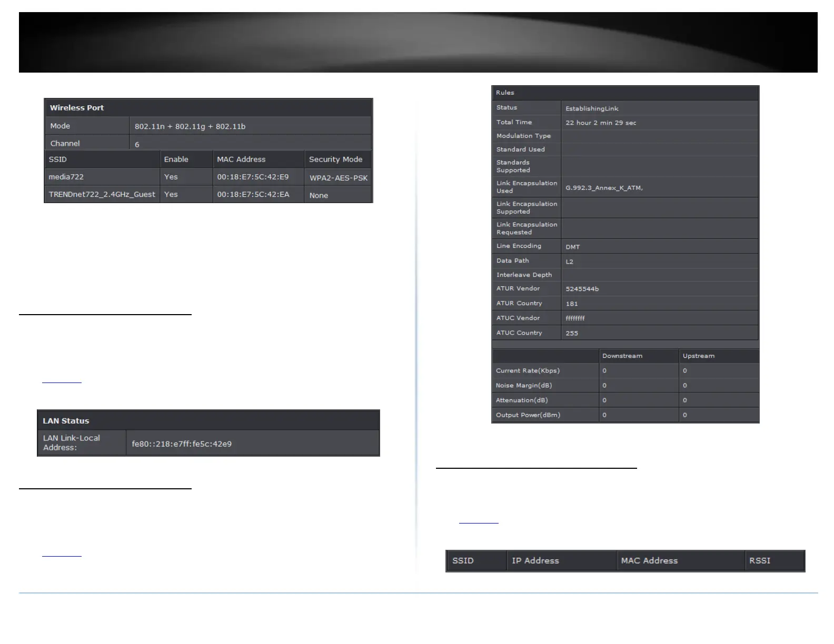Screen dimensions: 834x644
Task: Click the TRENDnet722_2.4GHz_Guest SSID entry
Action: pyautogui.click(x=102, y=194)
